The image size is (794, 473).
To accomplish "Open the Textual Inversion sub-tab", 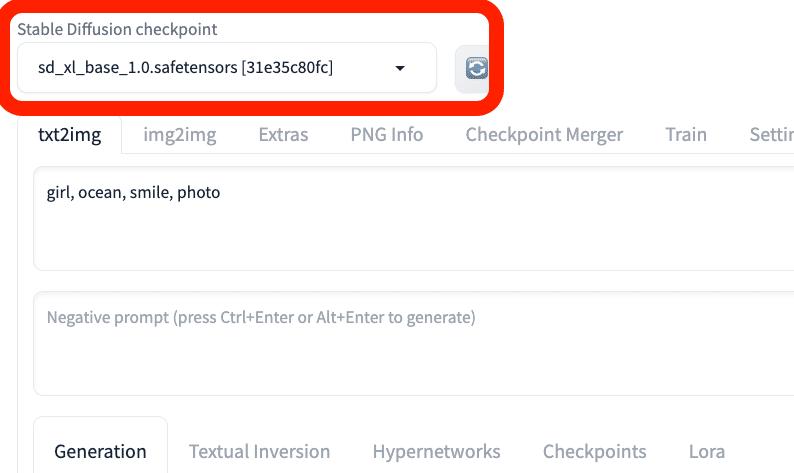I will (259, 452).
